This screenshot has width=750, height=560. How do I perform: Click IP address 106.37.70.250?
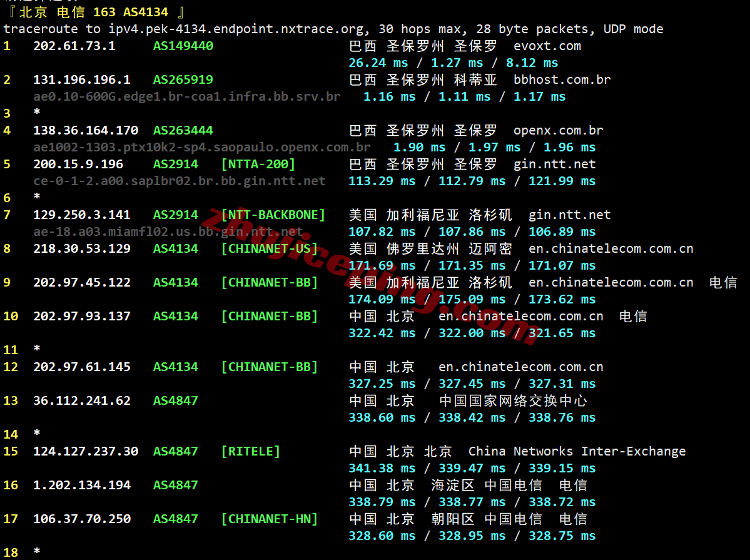82,519
